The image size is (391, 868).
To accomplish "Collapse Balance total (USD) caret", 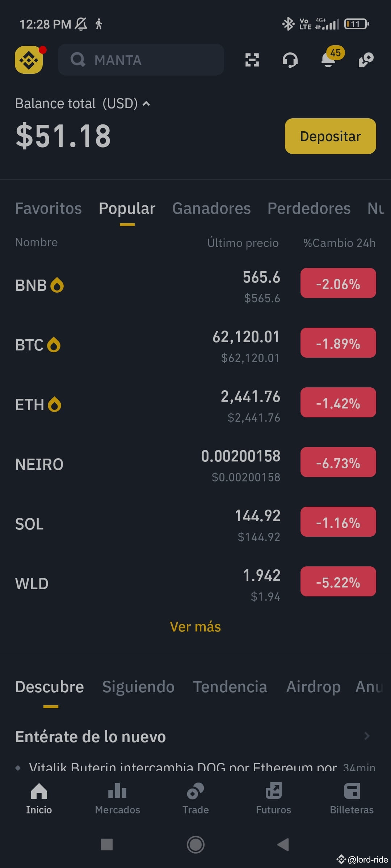I will click(146, 104).
